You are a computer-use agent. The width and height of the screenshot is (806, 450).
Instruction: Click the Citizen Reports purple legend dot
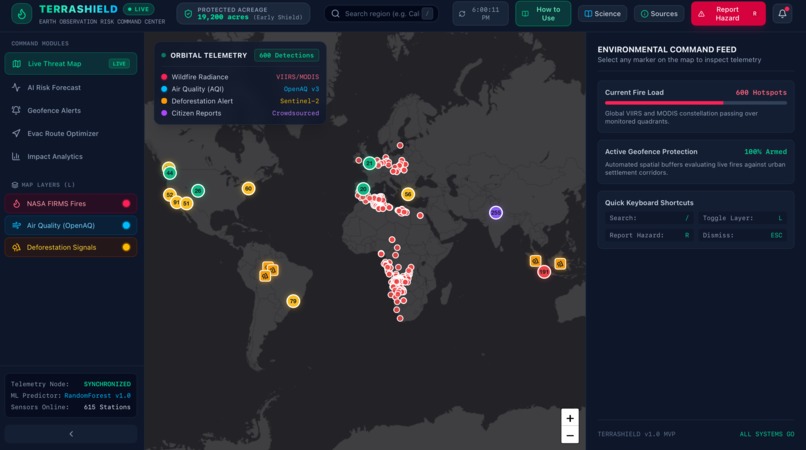(164, 113)
